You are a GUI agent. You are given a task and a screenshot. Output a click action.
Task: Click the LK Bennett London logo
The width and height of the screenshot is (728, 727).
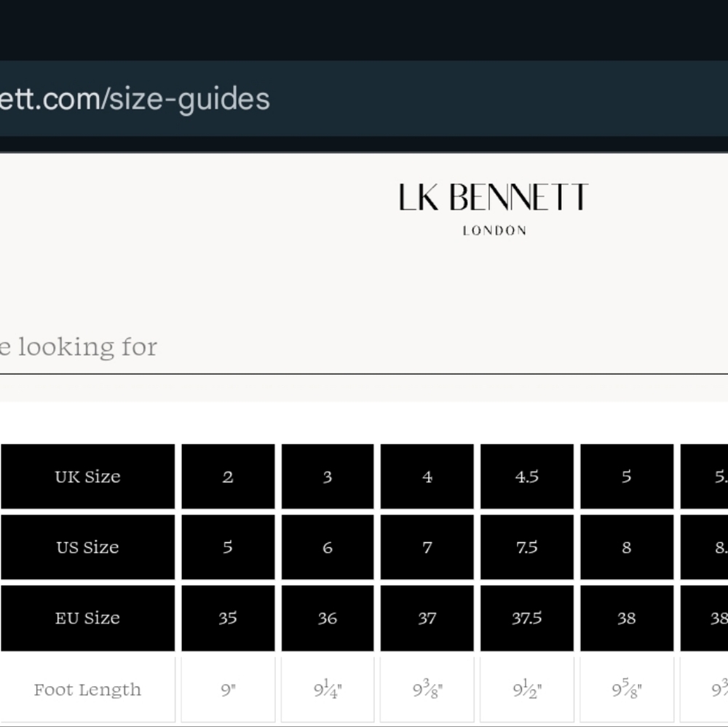494,209
